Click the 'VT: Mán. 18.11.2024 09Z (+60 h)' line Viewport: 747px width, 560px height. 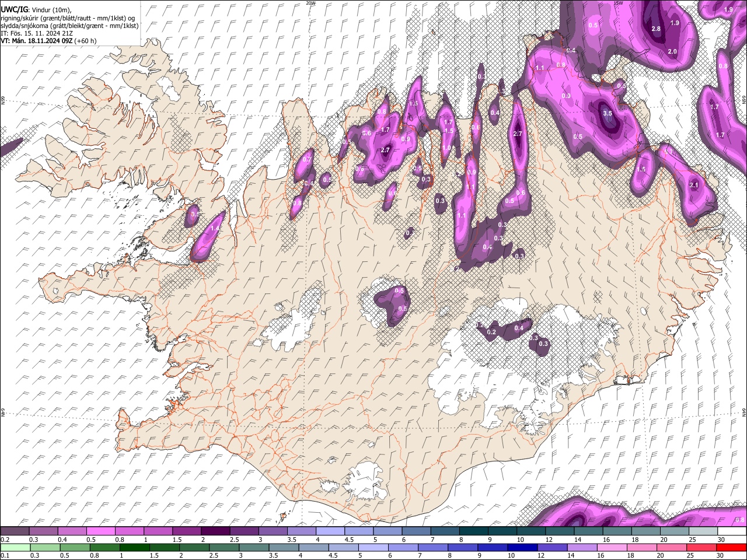tap(49, 41)
